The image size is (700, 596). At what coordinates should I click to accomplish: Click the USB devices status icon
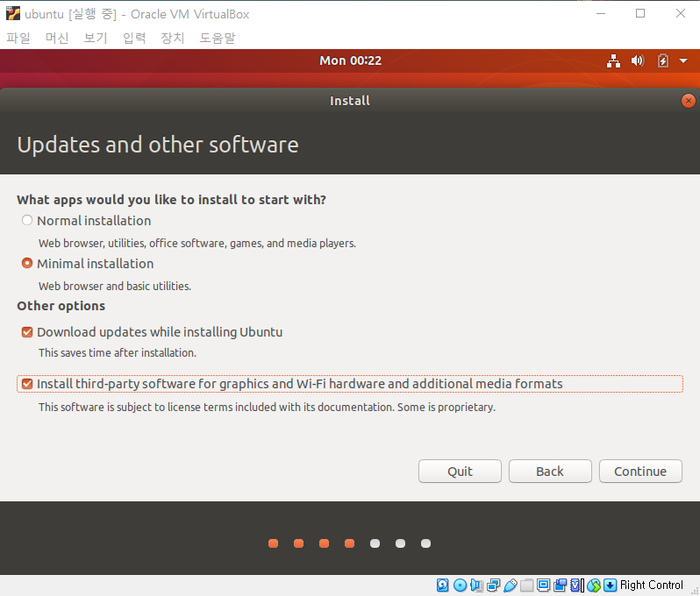pos(510,585)
